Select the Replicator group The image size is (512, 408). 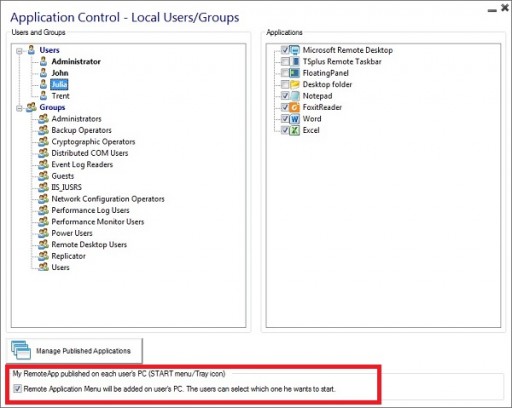[x=68, y=256]
